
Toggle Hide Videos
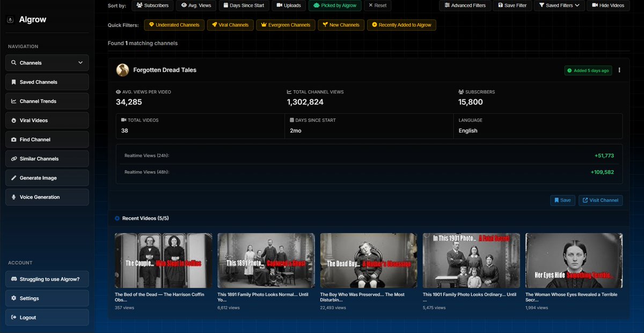(608, 5)
